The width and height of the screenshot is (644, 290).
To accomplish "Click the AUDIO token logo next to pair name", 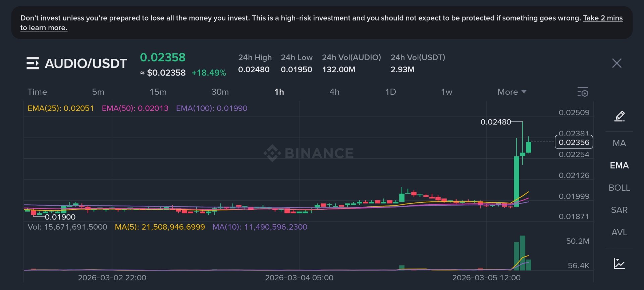I will pos(33,63).
